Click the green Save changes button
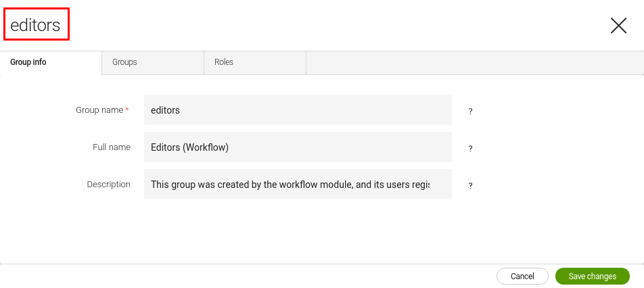This screenshot has height=288, width=644. pyautogui.click(x=592, y=277)
